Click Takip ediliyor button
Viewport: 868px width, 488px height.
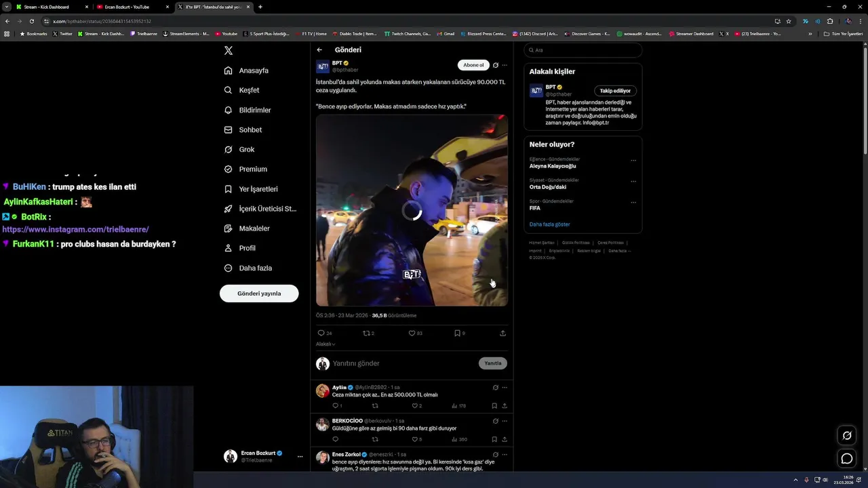click(615, 91)
